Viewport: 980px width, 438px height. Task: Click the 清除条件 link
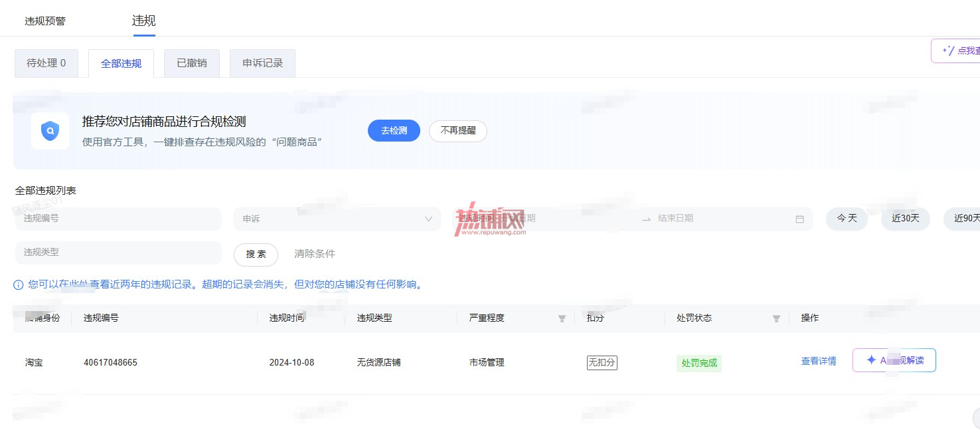tap(315, 254)
